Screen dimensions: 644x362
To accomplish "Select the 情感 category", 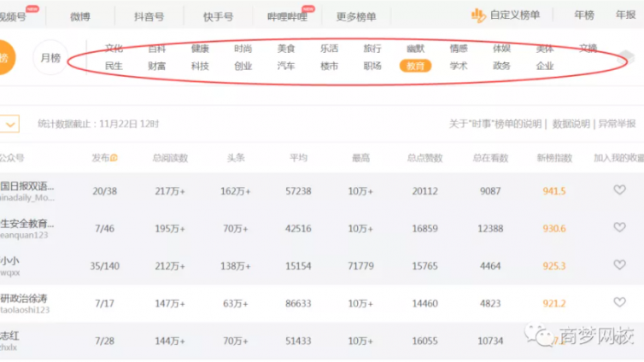I will click(459, 49).
